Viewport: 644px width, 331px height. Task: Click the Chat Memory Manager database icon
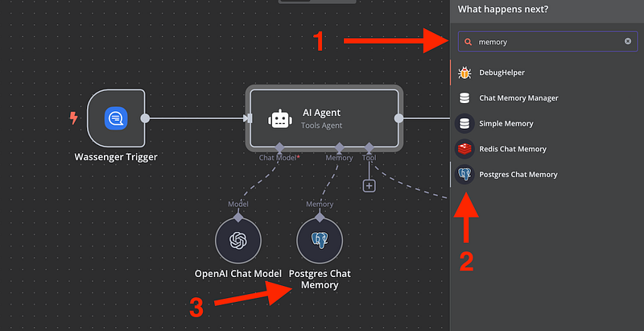tap(464, 98)
